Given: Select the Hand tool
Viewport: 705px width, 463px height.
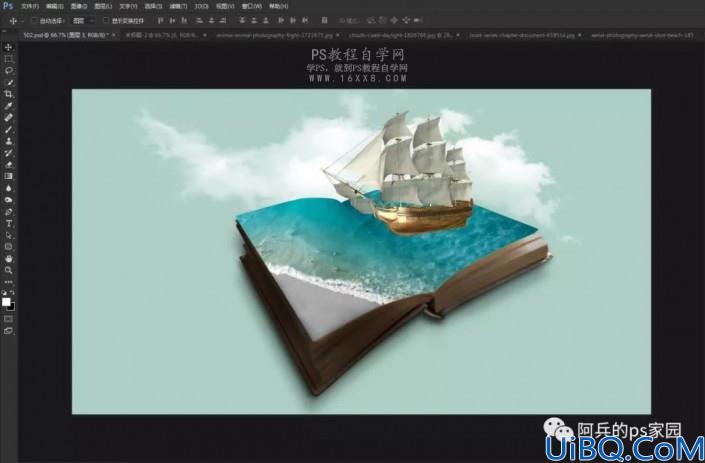Looking at the screenshot, I should coord(9,258).
